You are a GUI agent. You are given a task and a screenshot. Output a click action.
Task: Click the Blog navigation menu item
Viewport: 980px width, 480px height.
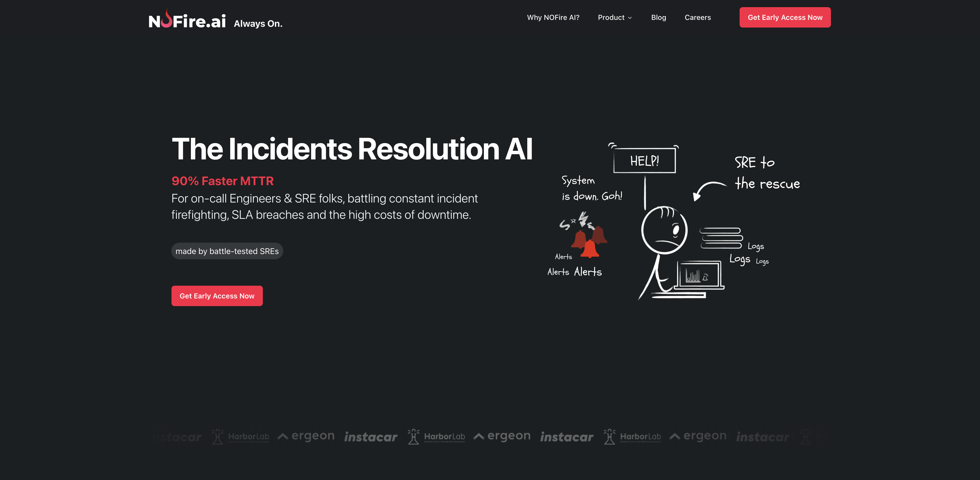click(659, 17)
